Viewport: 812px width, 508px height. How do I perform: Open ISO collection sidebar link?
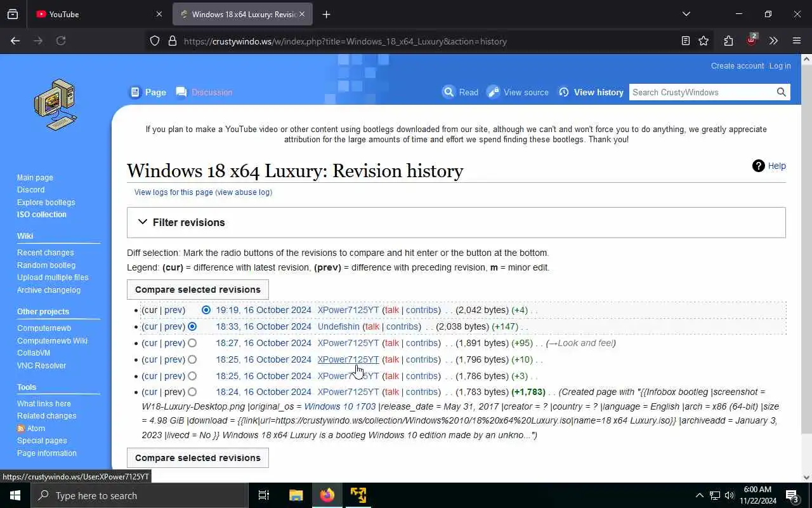click(x=41, y=215)
